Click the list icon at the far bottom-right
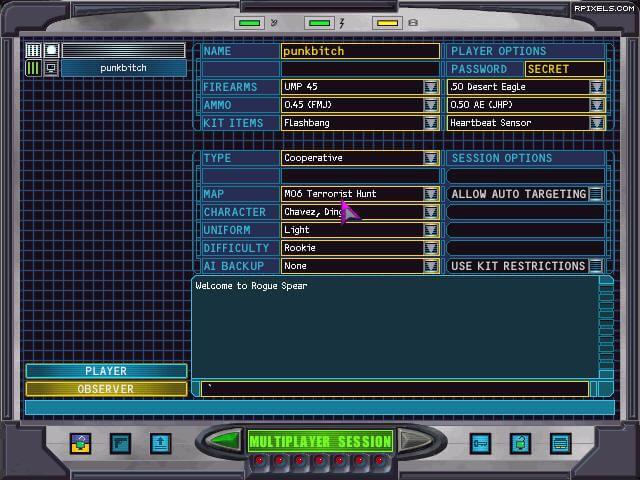The width and height of the screenshot is (640, 480). pos(560,442)
